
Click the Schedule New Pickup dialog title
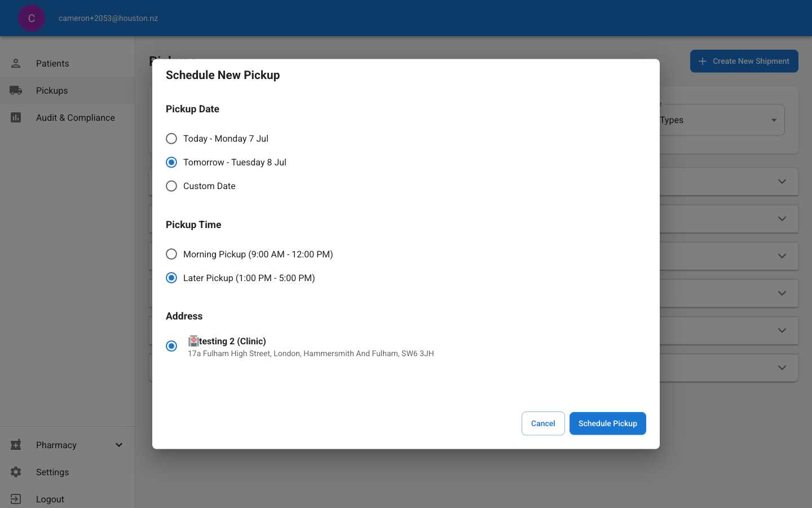[x=223, y=75]
